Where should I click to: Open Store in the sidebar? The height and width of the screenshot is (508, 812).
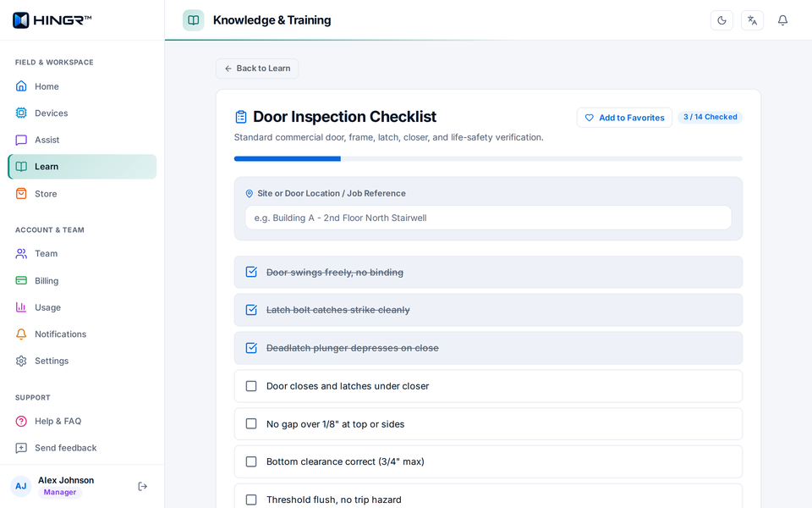pos(82,193)
